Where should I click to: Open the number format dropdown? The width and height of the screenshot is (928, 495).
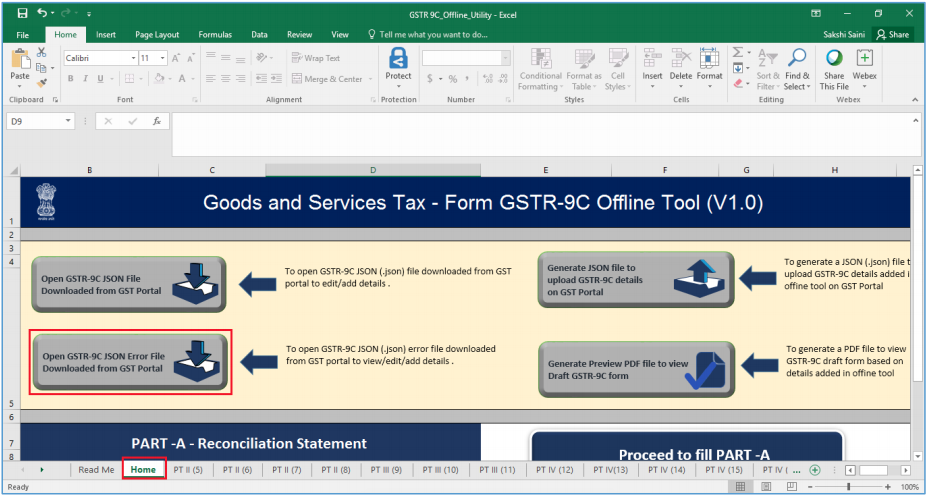505,58
